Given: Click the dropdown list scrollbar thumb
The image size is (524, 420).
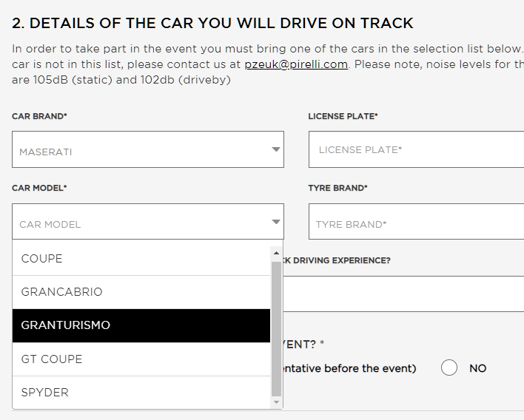Looking at the screenshot, I should pos(276,329).
